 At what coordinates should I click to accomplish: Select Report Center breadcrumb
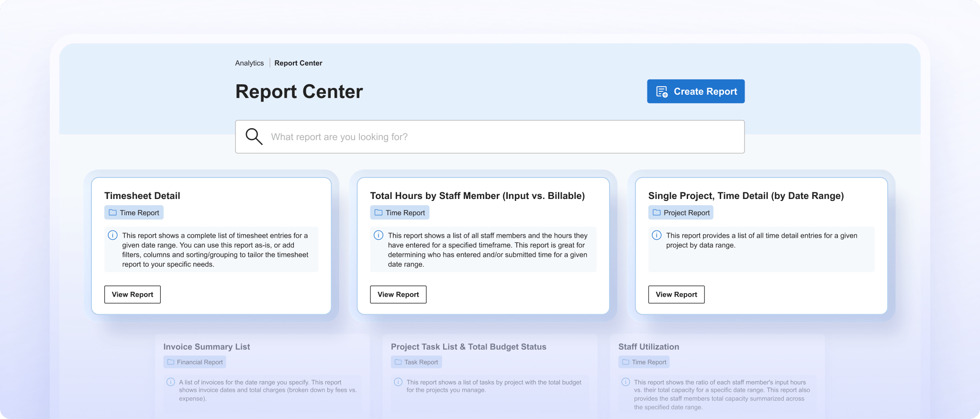point(298,63)
